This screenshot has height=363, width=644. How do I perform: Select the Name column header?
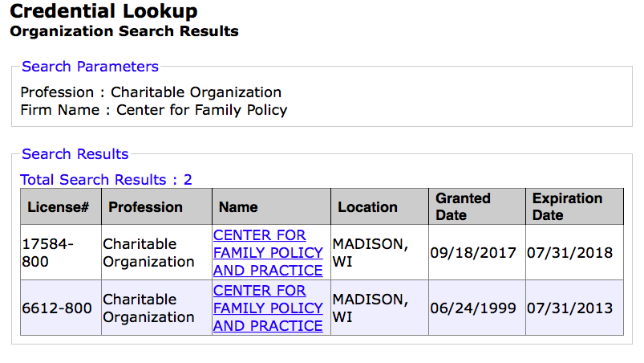[x=238, y=207]
